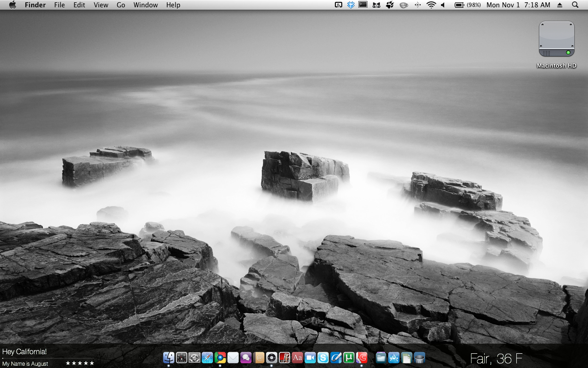This screenshot has height=368, width=588.
Task: Open the Apple menu
Action: coord(12,5)
